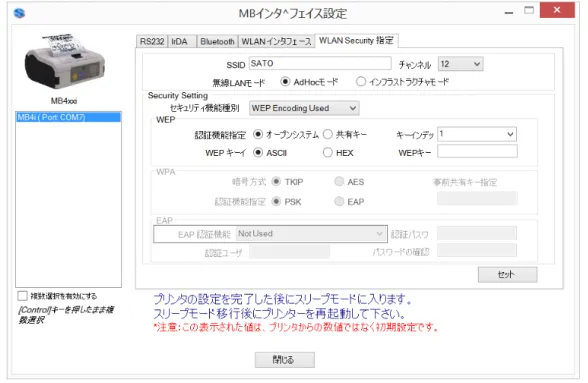Click the 認証パスワード input field
This screenshot has width=588, height=383.
coord(477,233)
